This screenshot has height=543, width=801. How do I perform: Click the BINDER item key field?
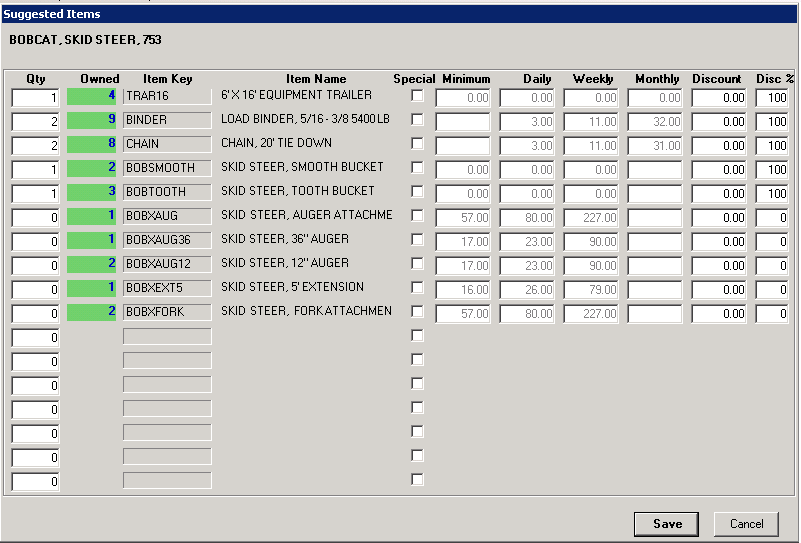point(167,120)
